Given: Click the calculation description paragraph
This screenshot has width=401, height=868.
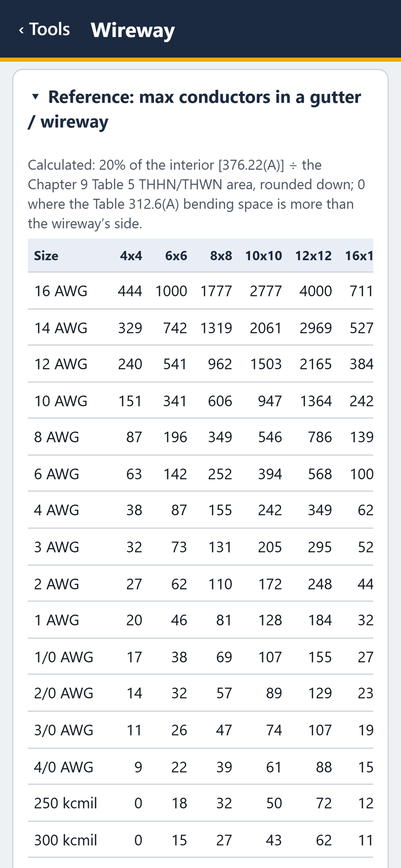Looking at the screenshot, I should (197, 194).
